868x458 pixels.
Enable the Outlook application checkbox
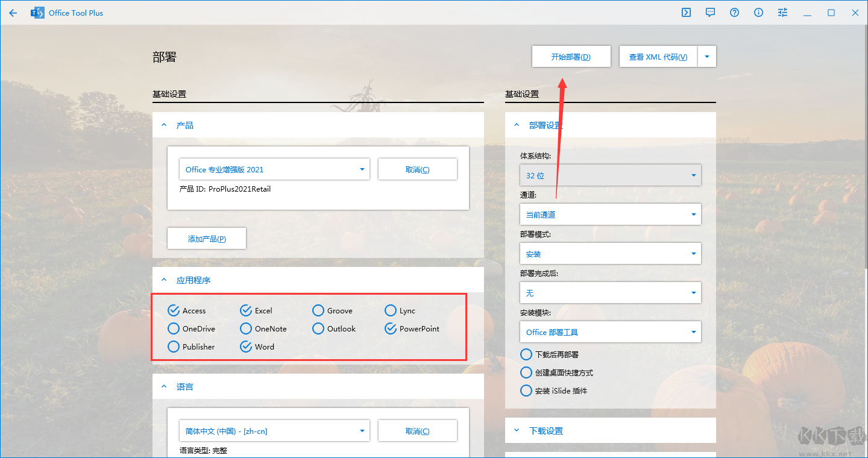(x=318, y=328)
